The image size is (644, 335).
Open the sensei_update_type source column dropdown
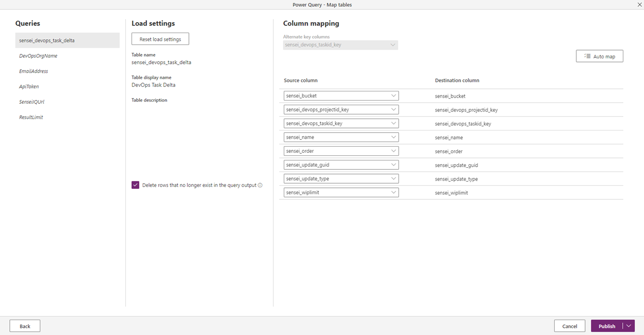[341, 179]
